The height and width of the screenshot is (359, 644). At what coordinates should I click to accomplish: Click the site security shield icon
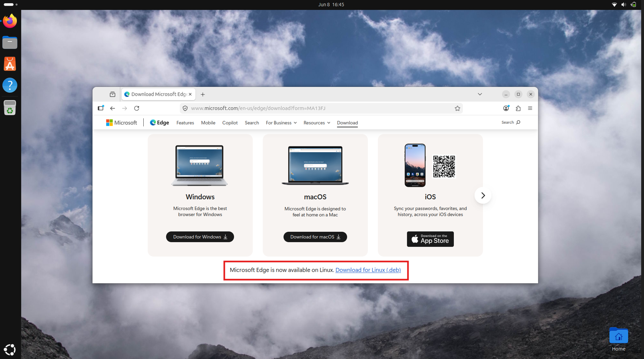(x=185, y=108)
